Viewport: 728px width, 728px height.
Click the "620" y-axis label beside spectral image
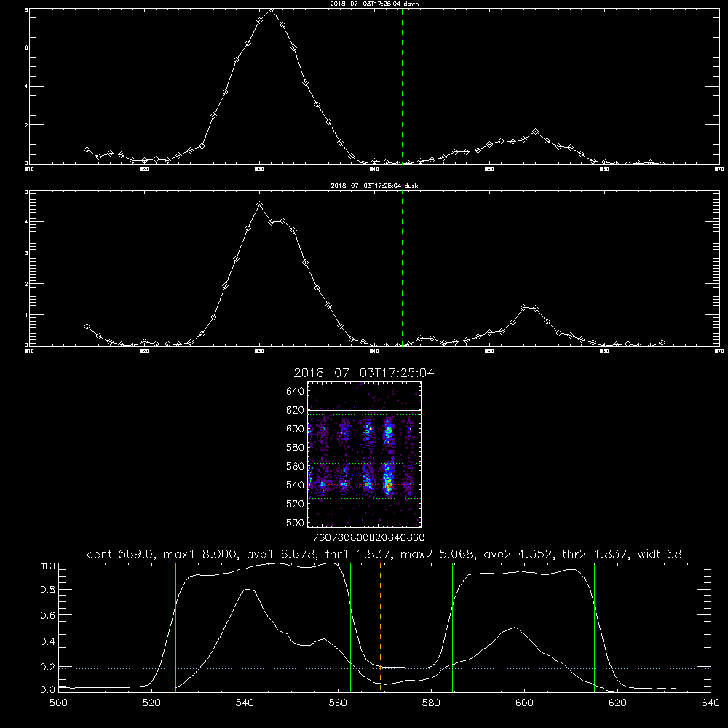pyautogui.click(x=295, y=410)
